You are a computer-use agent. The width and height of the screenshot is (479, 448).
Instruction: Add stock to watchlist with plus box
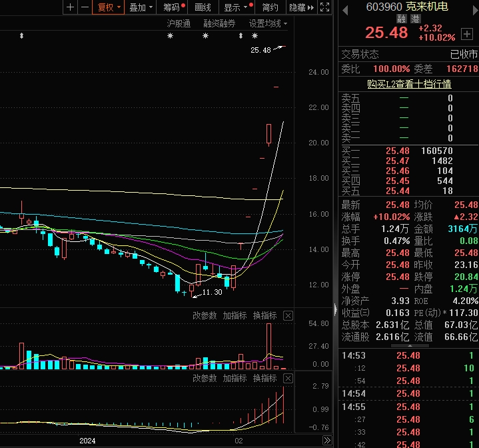[466, 33]
